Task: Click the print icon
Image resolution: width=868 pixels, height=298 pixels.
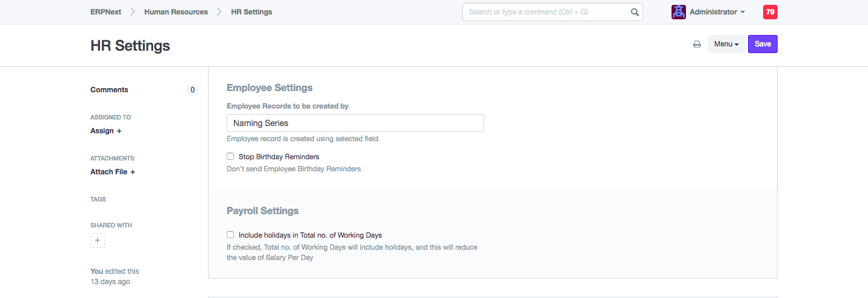Action: [697, 44]
